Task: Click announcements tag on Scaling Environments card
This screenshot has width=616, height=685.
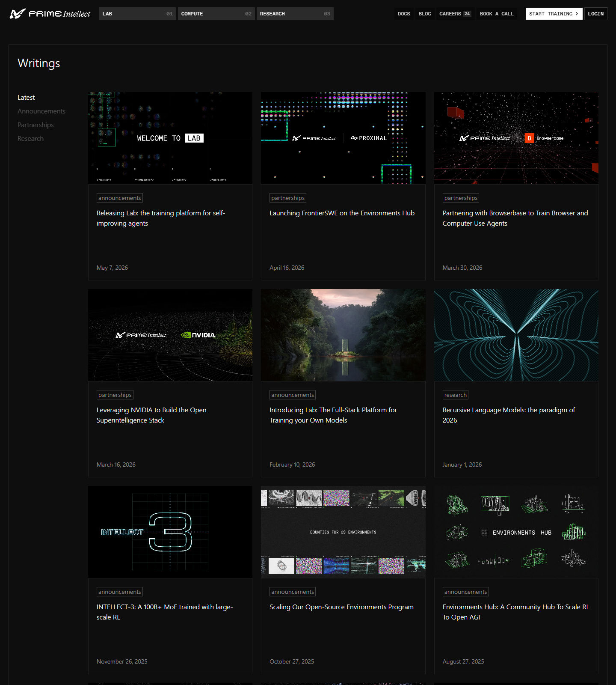Action: [293, 592]
